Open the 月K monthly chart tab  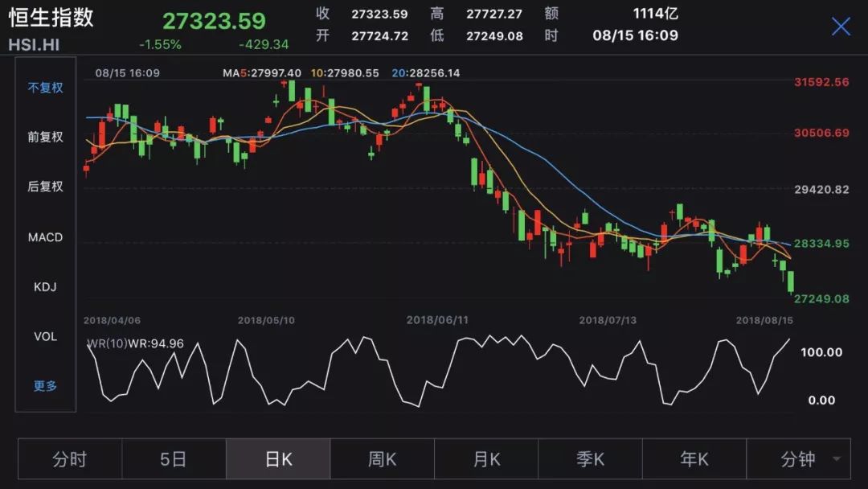tap(485, 458)
